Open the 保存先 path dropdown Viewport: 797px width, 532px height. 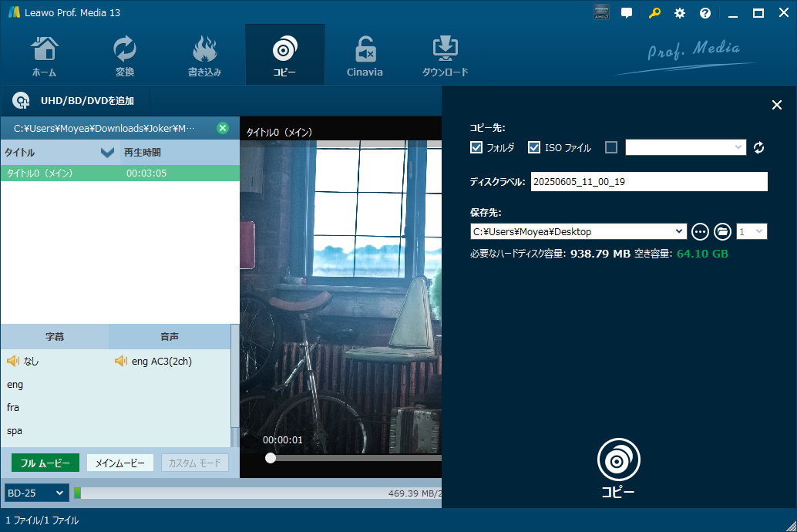(x=578, y=231)
